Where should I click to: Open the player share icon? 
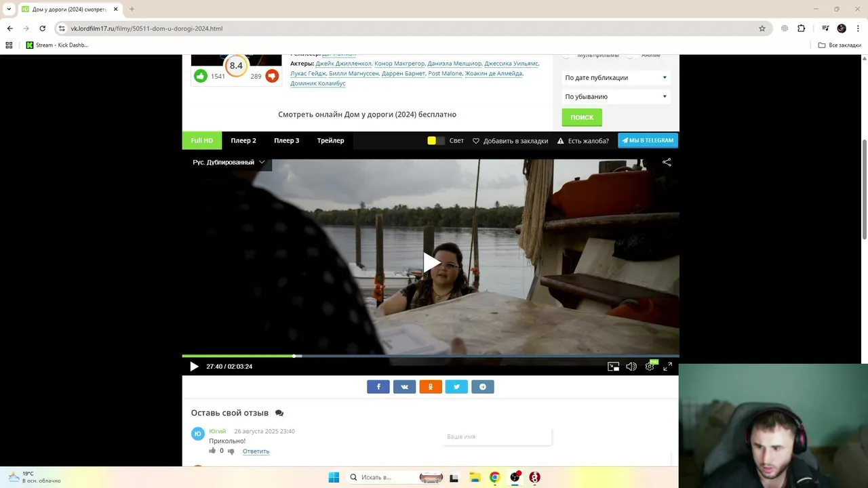pyautogui.click(x=667, y=162)
